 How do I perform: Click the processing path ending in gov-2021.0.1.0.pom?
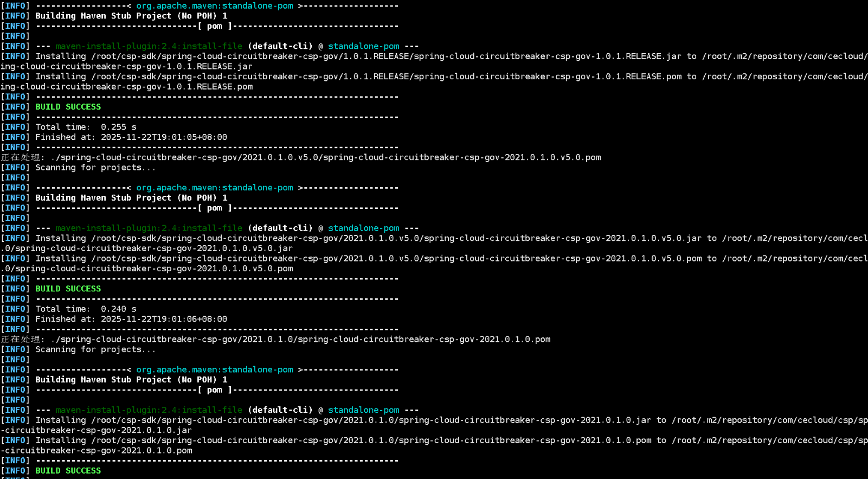[301, 340]
